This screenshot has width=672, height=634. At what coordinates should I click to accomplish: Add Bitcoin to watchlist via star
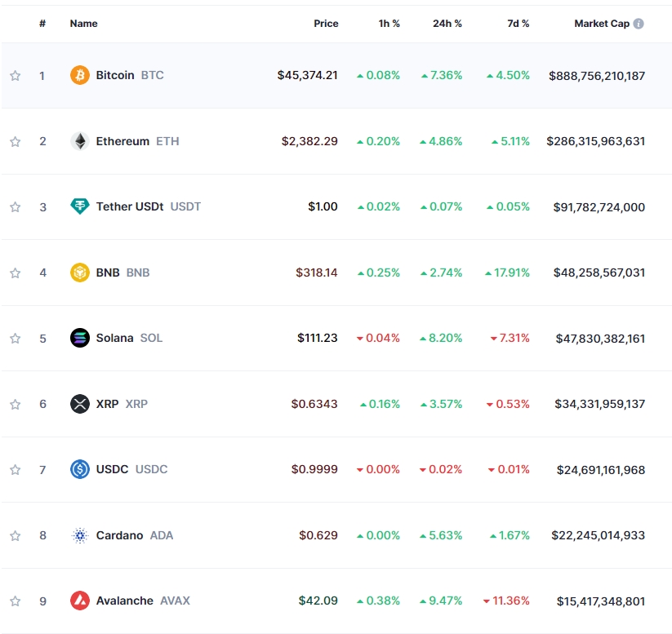(15, 74)
